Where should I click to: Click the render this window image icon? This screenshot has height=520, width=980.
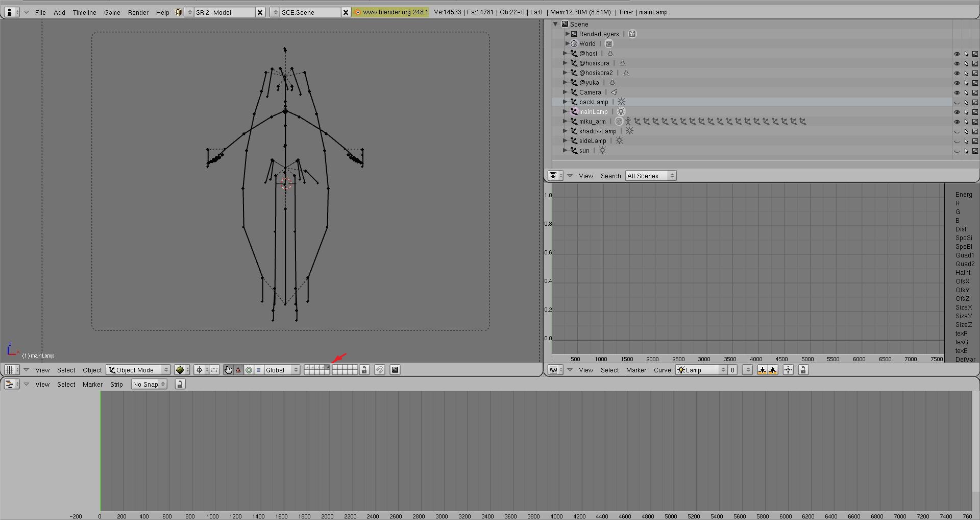click(395, 370)
